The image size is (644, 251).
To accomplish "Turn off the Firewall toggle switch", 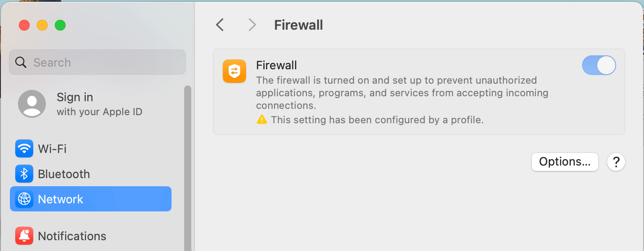I will (x=599, y=66).
